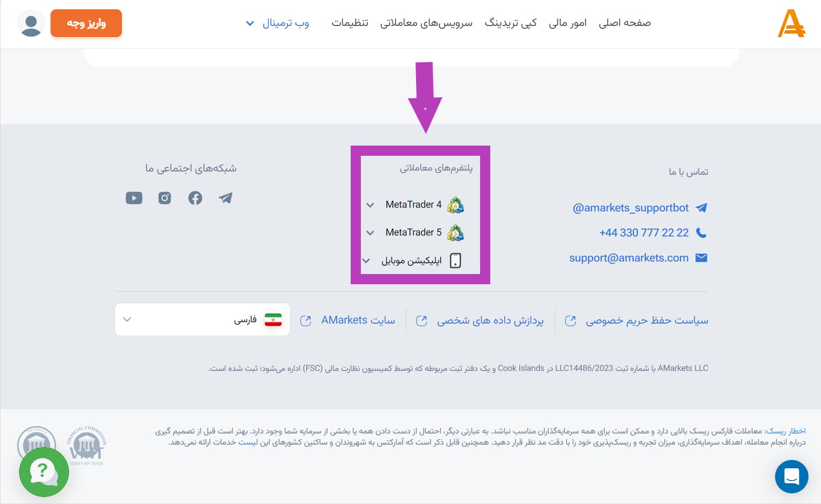
Task: Open @amarkets_supportbot Telegram link
Action: tap(631, 208)
